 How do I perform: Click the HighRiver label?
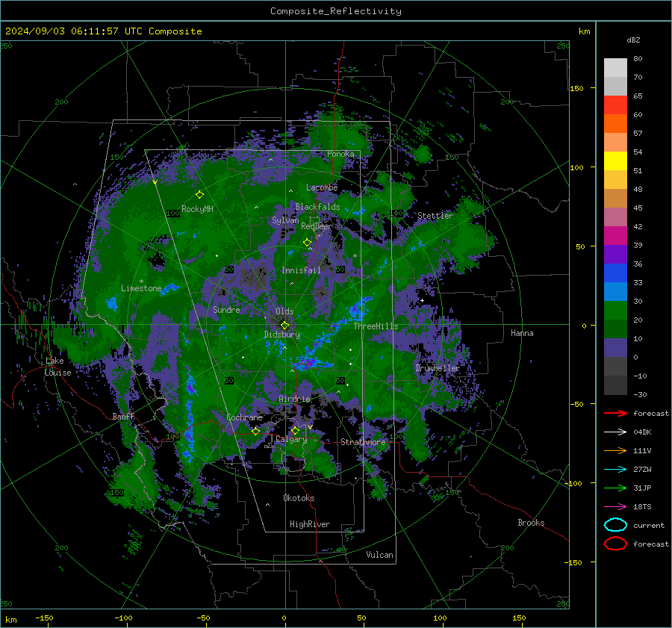310,524
